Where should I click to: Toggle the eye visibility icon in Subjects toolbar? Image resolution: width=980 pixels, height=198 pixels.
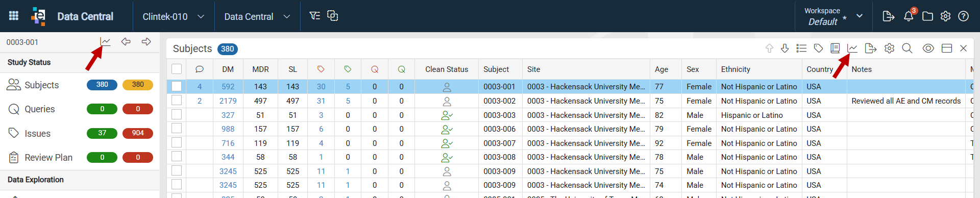click(x=928, y=48)
